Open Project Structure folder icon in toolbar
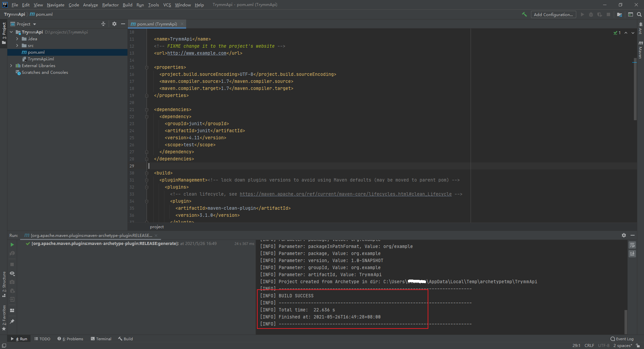 point(619,14)
